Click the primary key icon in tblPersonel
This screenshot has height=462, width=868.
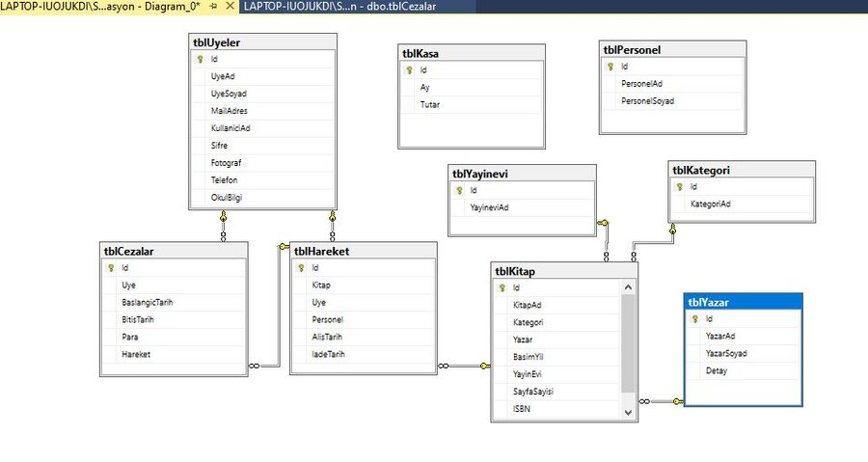click(610, 67)
